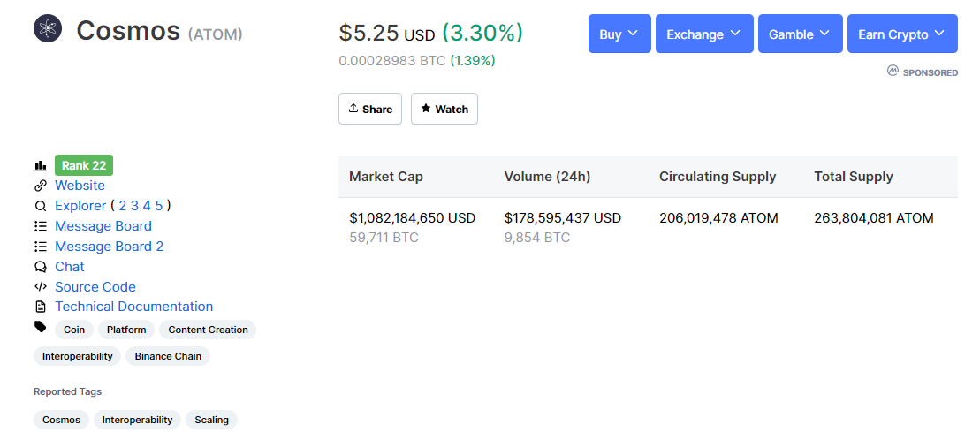This screenshot has height=440, width=980.
Task: Click the 3.30% price change
Action: [x=482, y=33]
